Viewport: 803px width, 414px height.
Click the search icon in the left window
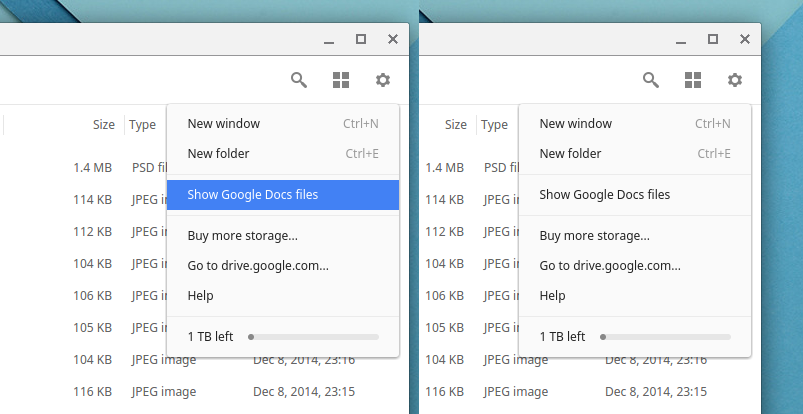coord(298,80)
